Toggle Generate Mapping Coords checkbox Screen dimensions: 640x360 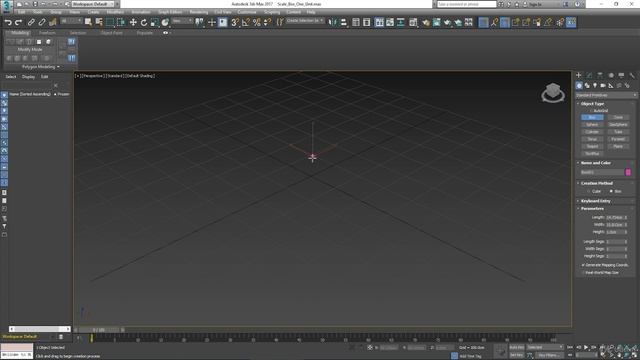583,265
